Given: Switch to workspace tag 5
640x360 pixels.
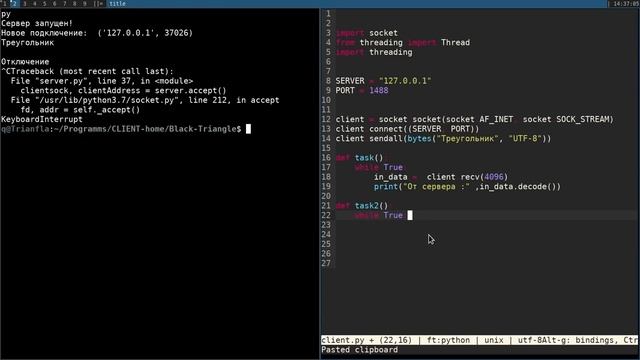Looking at the screenshot, I should point(44,3).
